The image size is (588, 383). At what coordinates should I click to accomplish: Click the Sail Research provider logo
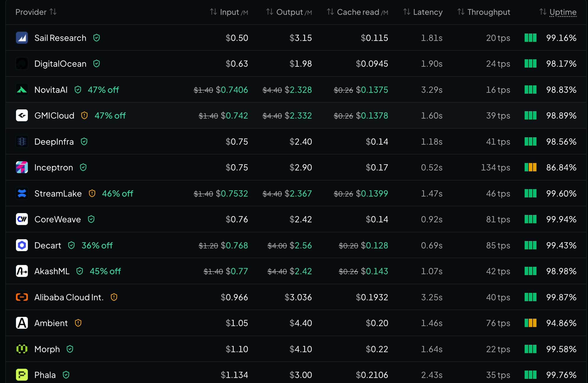click(22, 38)
